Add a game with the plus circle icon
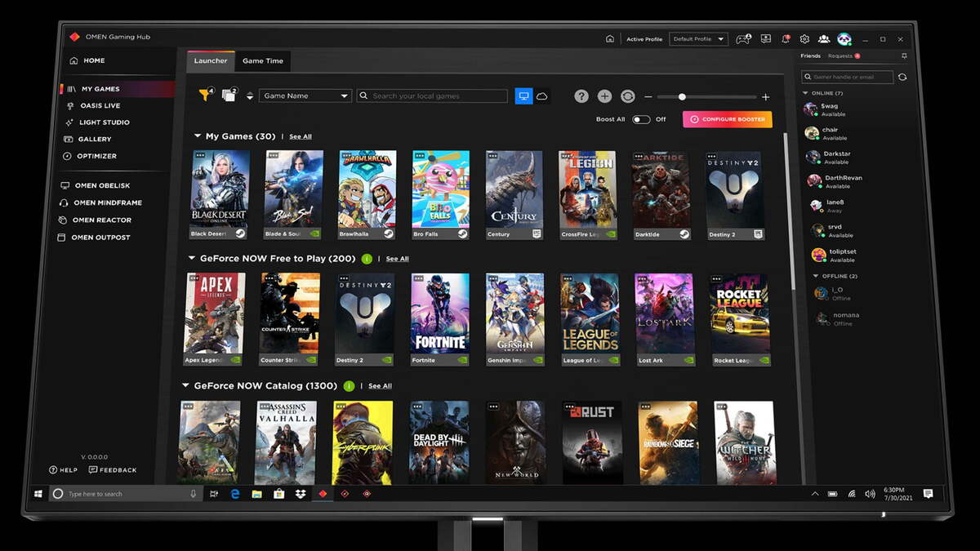The height and width of the screenshot is (551, 980). 604,96
